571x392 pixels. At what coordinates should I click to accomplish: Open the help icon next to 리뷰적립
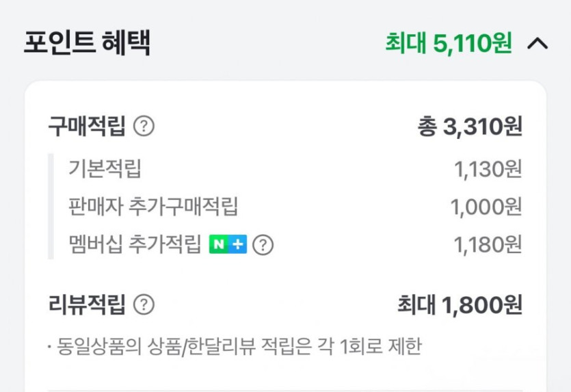[144, 304]
